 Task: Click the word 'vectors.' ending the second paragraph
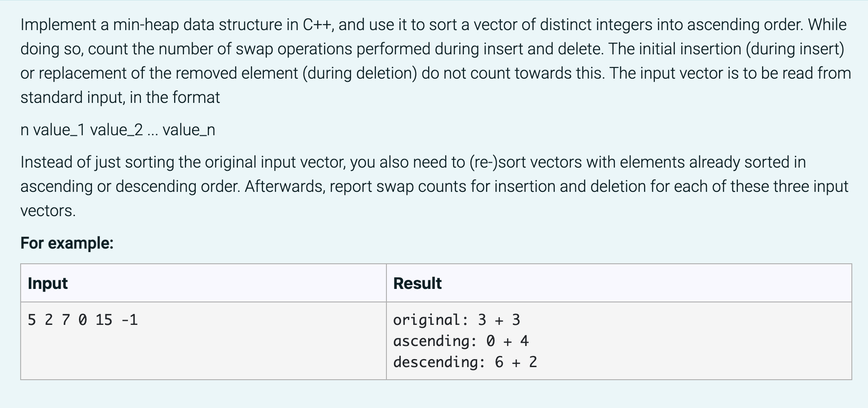(48, 211)
